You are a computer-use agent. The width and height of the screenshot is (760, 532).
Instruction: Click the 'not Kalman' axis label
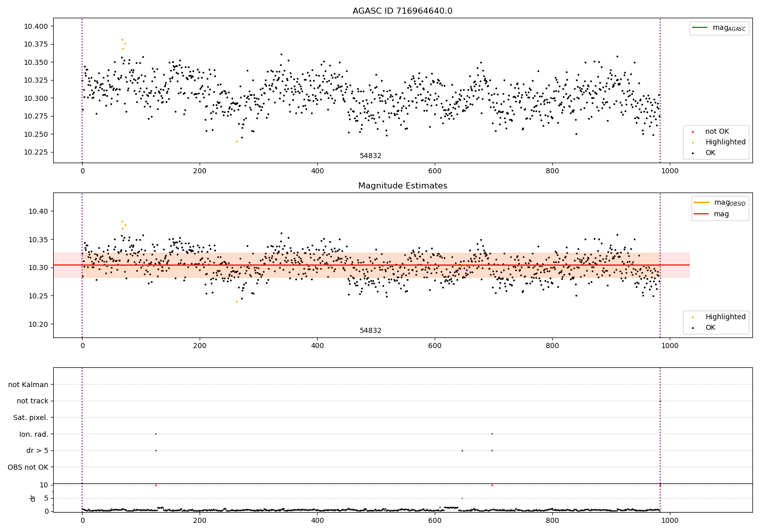28,385
